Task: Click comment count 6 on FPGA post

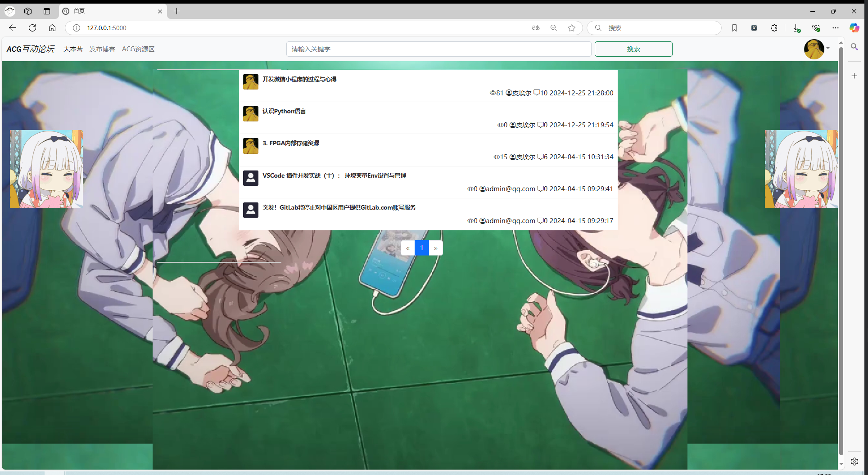Action: point(542,157)
